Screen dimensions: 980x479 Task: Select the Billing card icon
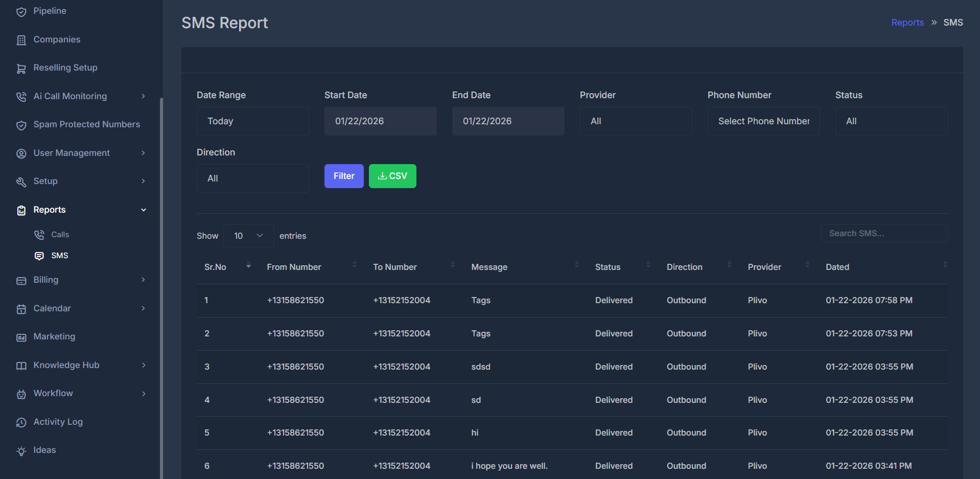point(21,280)
